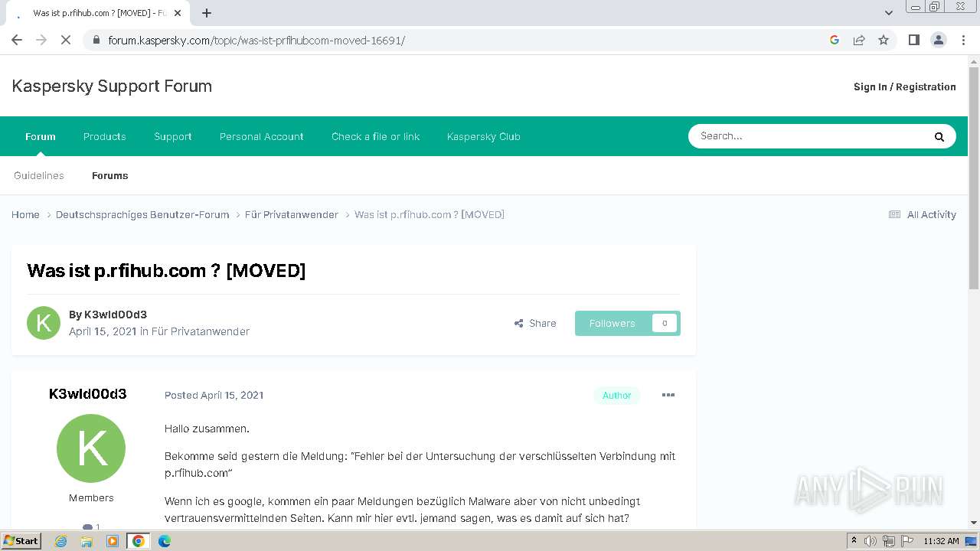This screenshot has width=980, height=551.
Task: Open Google icon in address bar
Action: click(x=835, y=40)
